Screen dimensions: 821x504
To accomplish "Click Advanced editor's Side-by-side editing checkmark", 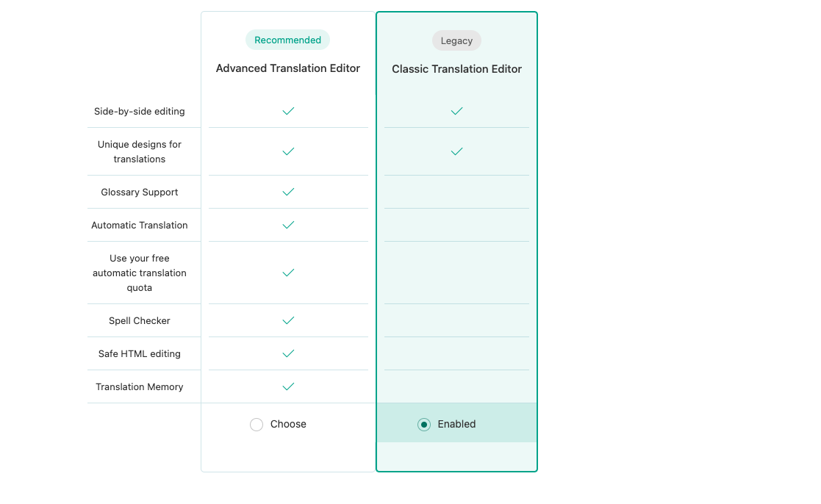I will point(289,111).
